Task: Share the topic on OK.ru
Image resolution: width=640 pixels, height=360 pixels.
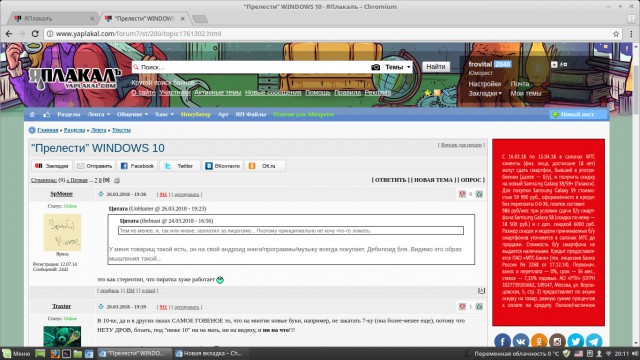Action: point(265,166)
